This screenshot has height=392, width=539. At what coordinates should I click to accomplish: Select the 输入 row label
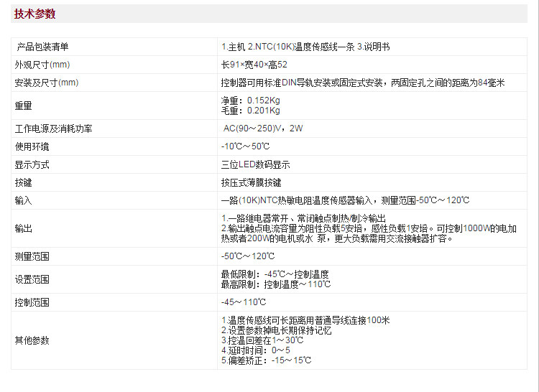(24, 200)
